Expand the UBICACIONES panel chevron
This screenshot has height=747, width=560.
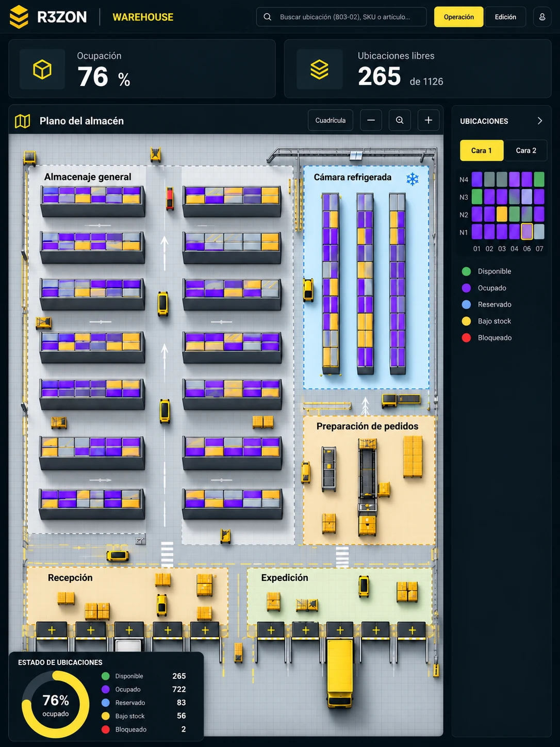tap(540, 121)
